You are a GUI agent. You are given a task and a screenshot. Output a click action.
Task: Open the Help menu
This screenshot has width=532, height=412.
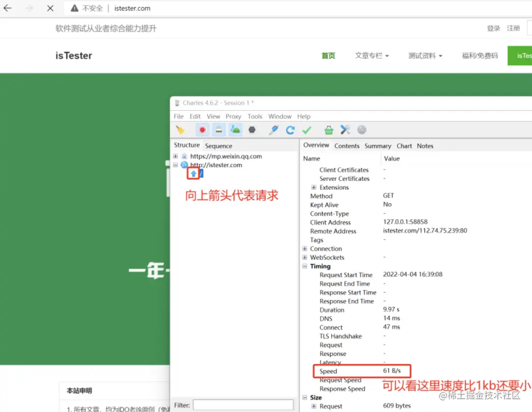pyautogui.click(x=304, y=116)
